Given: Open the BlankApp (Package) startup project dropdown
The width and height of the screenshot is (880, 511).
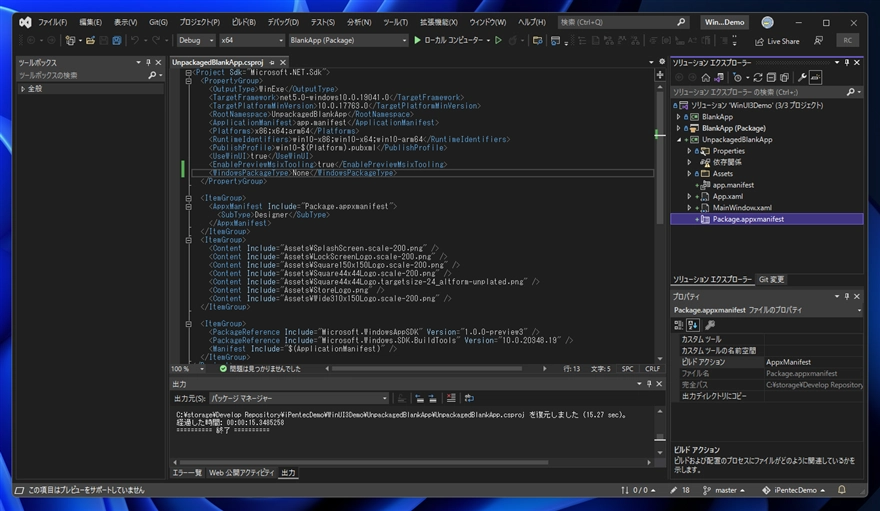Looking at the screenshot, I should coord(349,40).
